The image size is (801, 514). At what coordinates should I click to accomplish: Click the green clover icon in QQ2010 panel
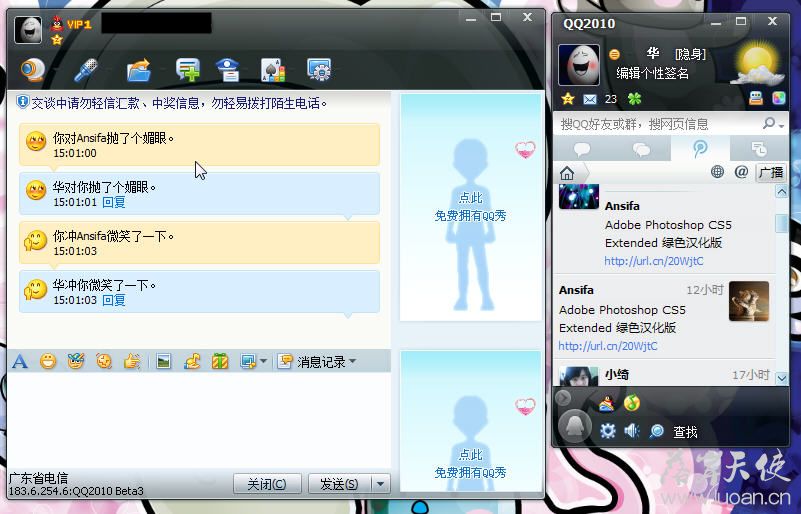(x=634, y=99)
